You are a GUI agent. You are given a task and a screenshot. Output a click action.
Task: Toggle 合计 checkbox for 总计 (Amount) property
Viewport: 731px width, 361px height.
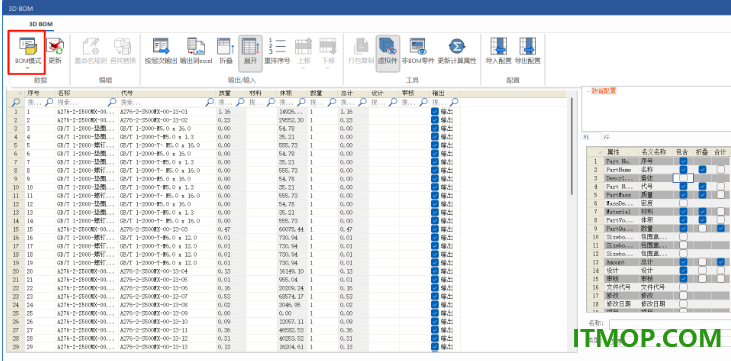(x=721, y=262)
